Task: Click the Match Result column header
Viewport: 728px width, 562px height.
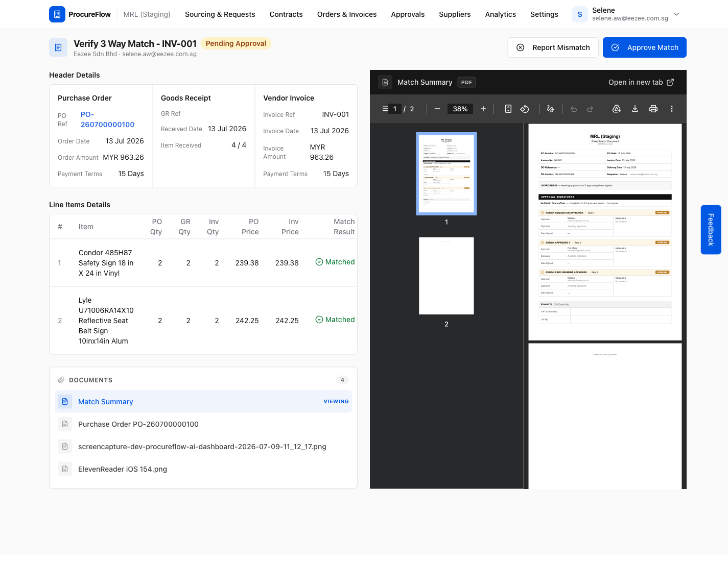Action: [x=344, y=227]
